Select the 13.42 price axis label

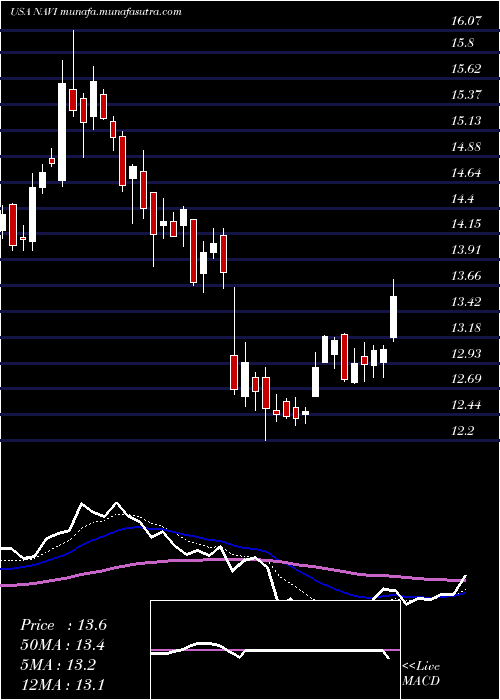pyautogui.click(x=467, y=301)
